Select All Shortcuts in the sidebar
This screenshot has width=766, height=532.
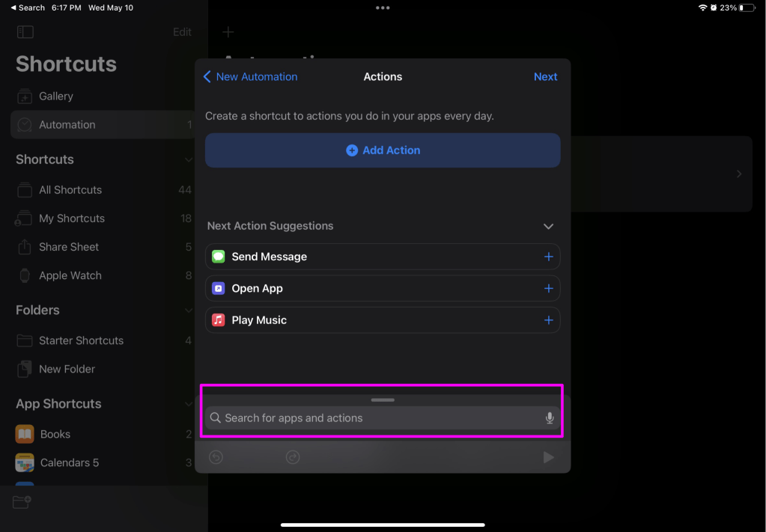(x=70, y=190)
